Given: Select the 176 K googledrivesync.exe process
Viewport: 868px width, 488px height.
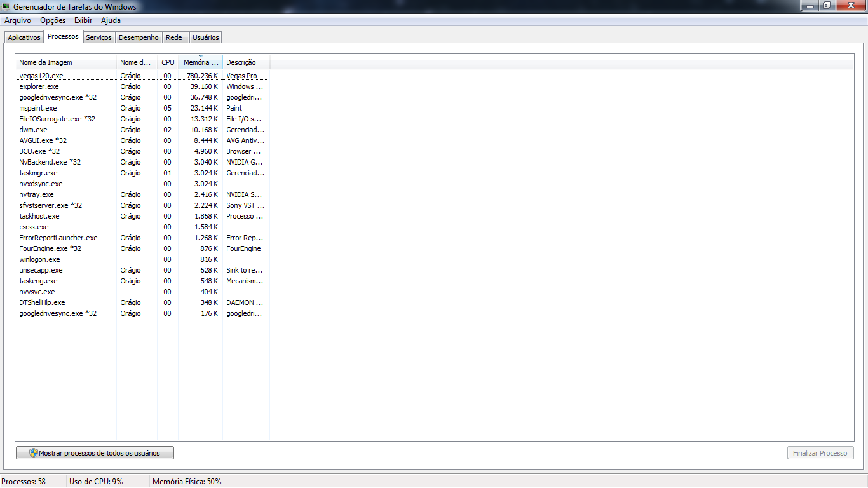Looking at the screenshot, I should 142,313.
